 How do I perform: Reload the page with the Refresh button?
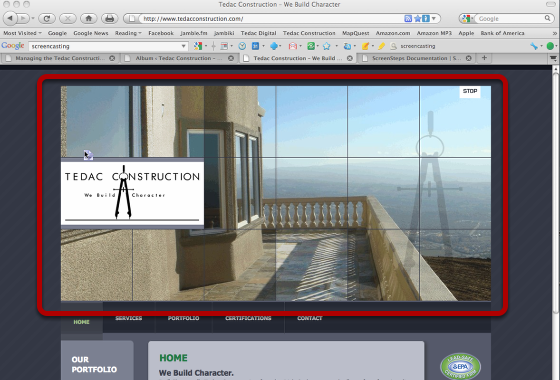tap(47, 18)
